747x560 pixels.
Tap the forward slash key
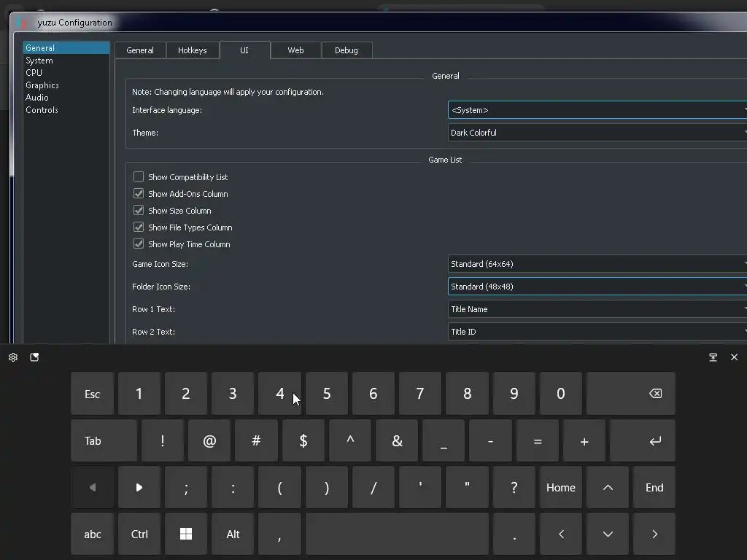(x=373, y=487)
